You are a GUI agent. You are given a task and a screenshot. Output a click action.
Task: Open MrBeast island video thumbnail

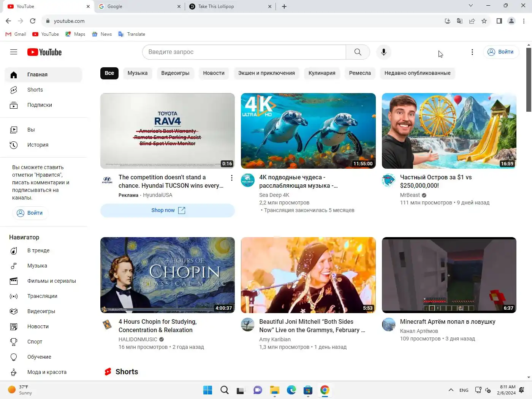pyautogui.click(x=449, y=131)
